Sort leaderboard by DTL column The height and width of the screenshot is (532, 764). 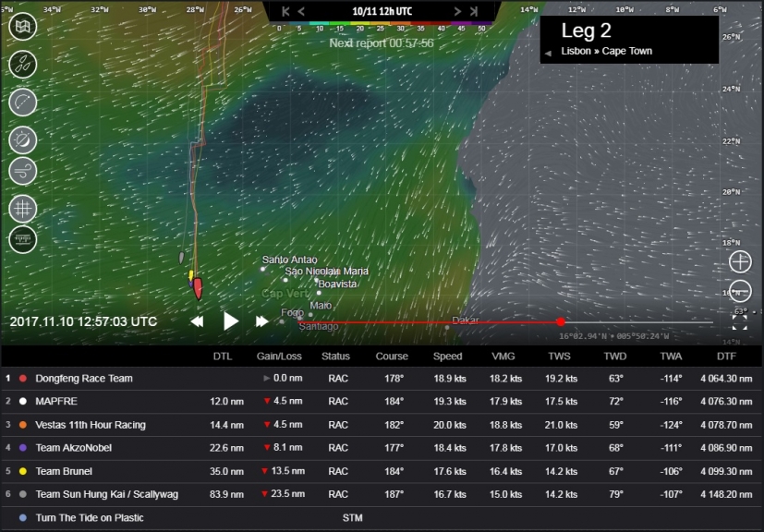click(x=223, y=357)
